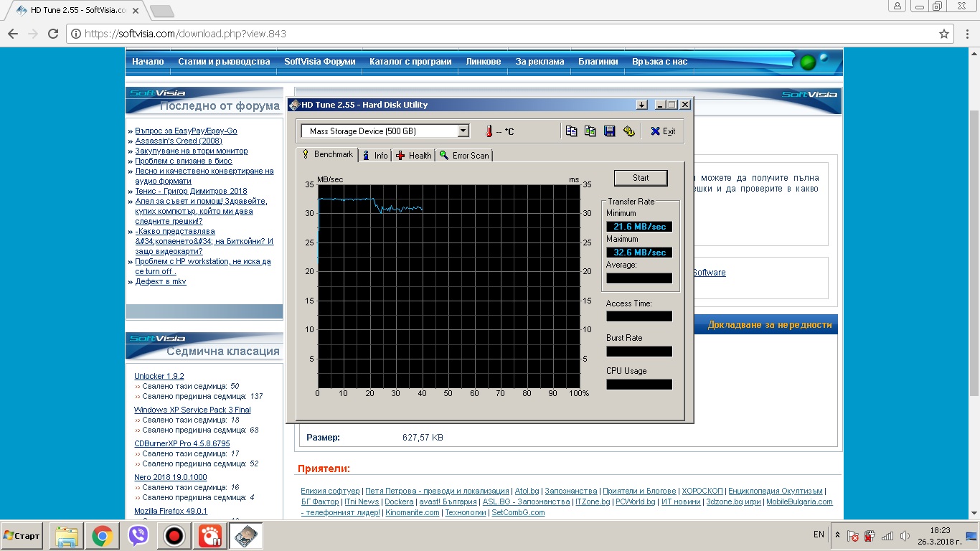This screenshot has height=551, width=980.
Task: Open the Unlocker 1.9.2 link
Action: click(x=159, y=376)
